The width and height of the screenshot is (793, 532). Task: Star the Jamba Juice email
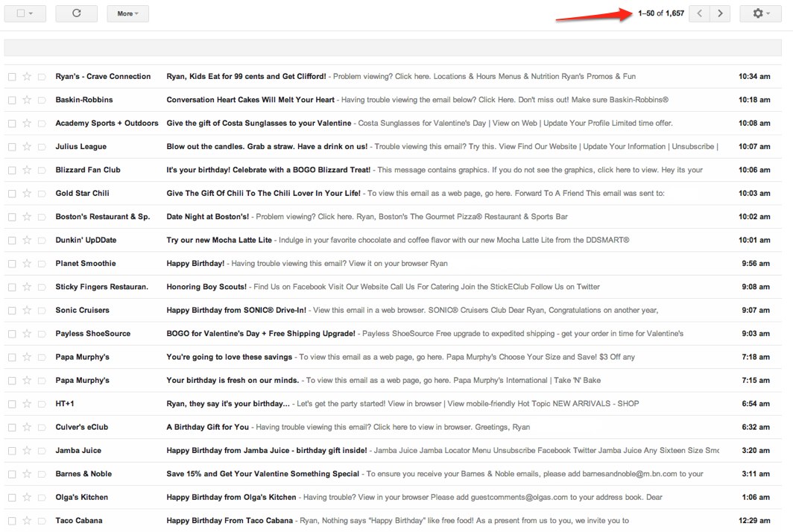[x=28, y=451]
